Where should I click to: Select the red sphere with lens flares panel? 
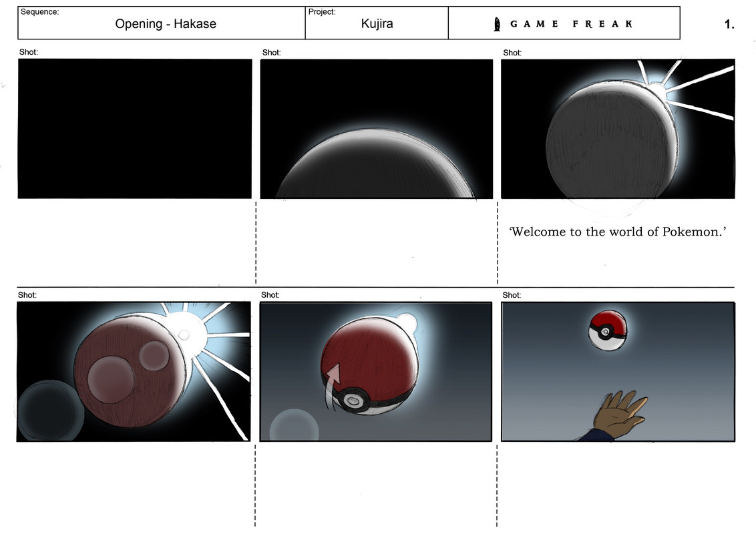134,372
